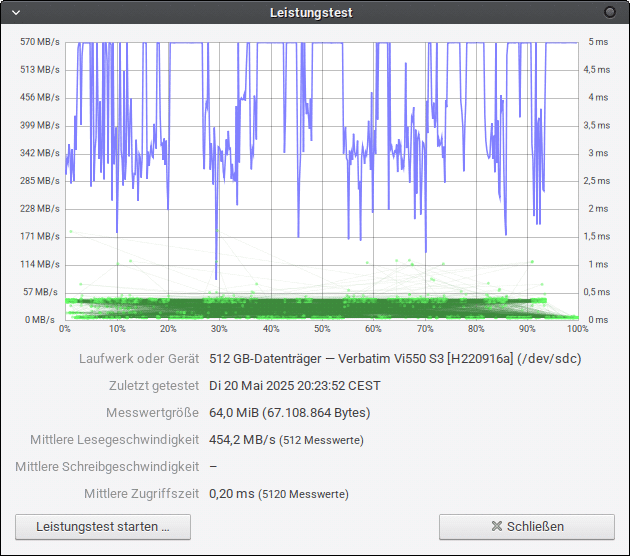Click the 285 MB/s axis label
The height and width of the screenshot is (556, 630).
coord(40,181)
